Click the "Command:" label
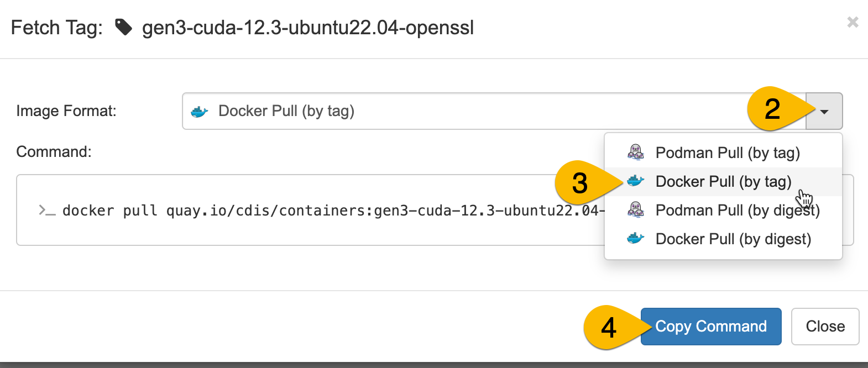This screenshot has height=368, width=868. click(x=54, y=152)
